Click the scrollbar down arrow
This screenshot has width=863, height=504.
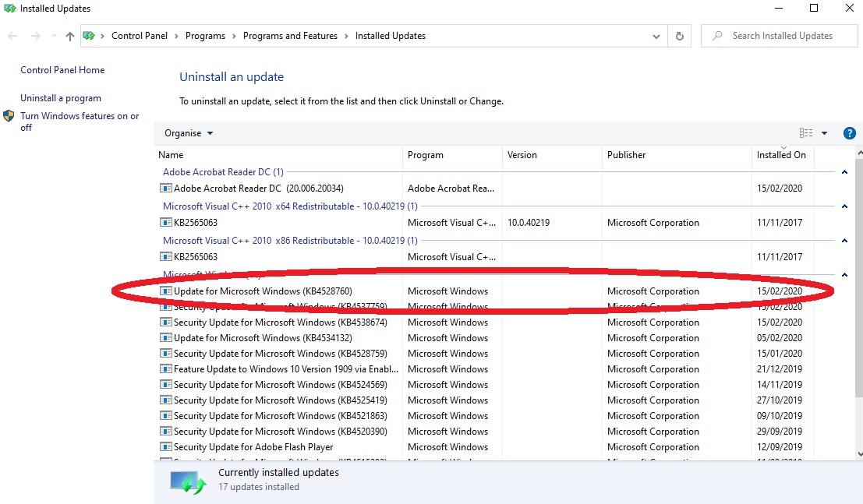(859, 454)
